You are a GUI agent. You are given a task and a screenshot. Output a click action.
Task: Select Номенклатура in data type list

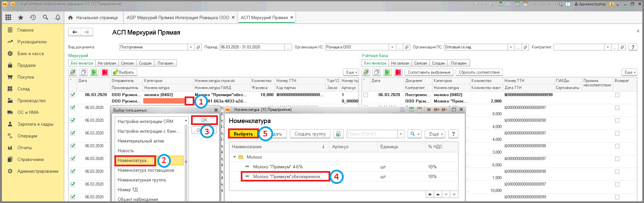150,161
